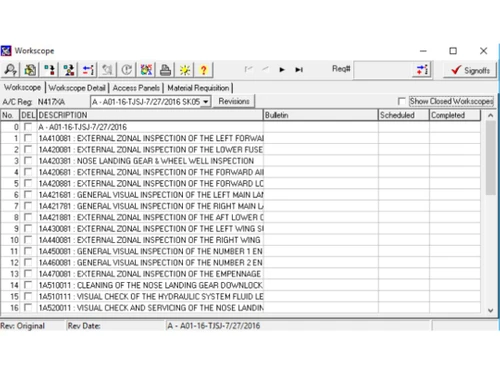Click scroll up arrow of list scrollbar
The image size is (500, 375).
tap(490, 115)
